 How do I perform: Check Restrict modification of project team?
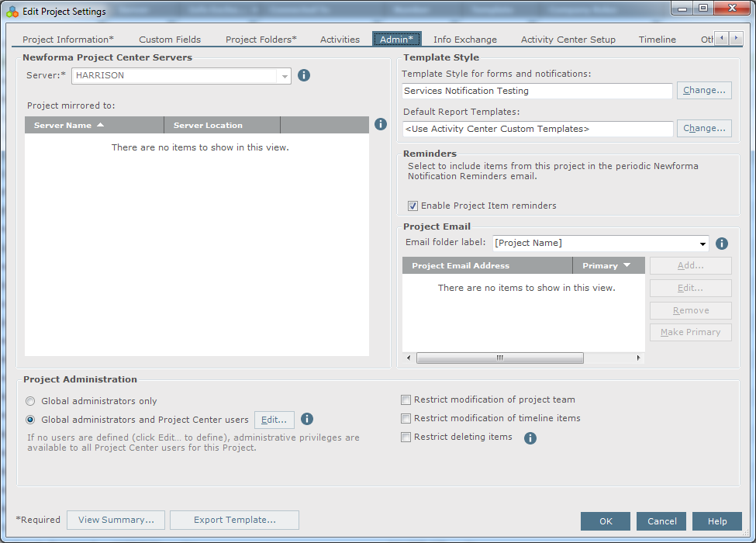pyautogui.click(x=406, y=399)
